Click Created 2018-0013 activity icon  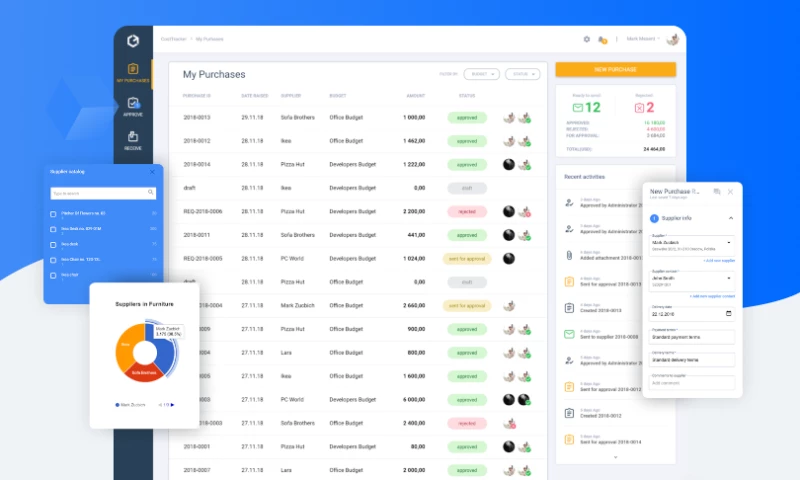click(x=569, y=308)
